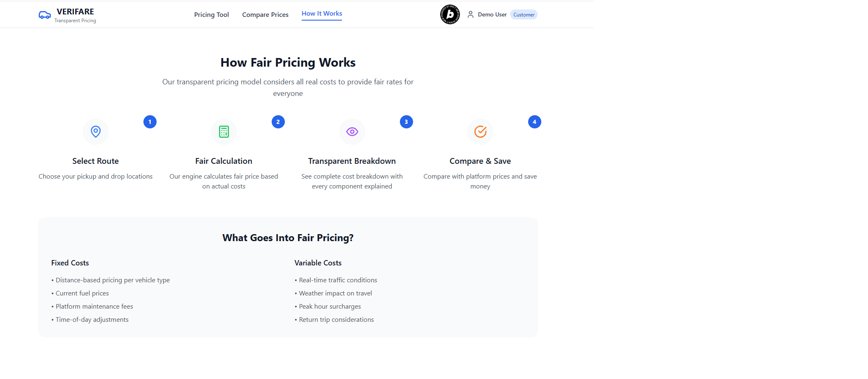Click the VERIFARE car logo icon

tap(44, 15)
